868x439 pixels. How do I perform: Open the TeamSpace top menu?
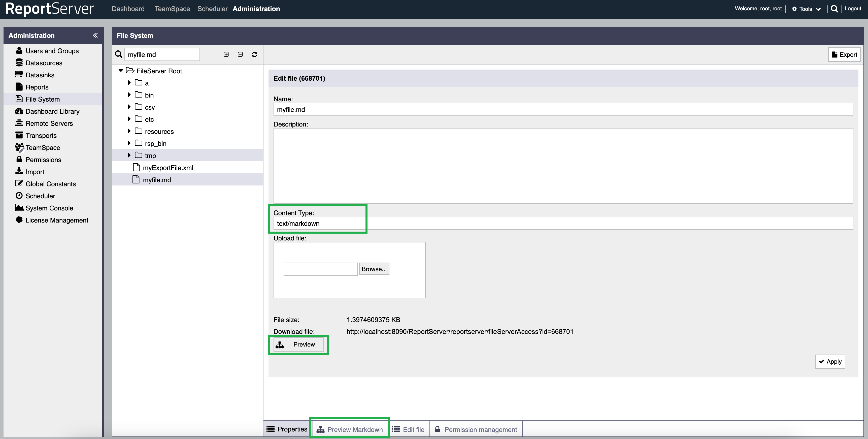coord(172,9)
